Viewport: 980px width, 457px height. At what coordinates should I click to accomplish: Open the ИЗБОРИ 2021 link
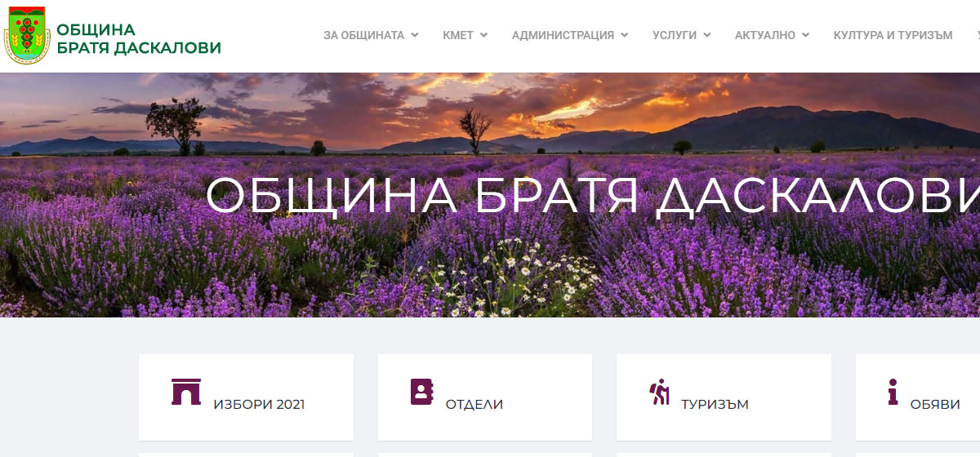(x=246, y=397)
